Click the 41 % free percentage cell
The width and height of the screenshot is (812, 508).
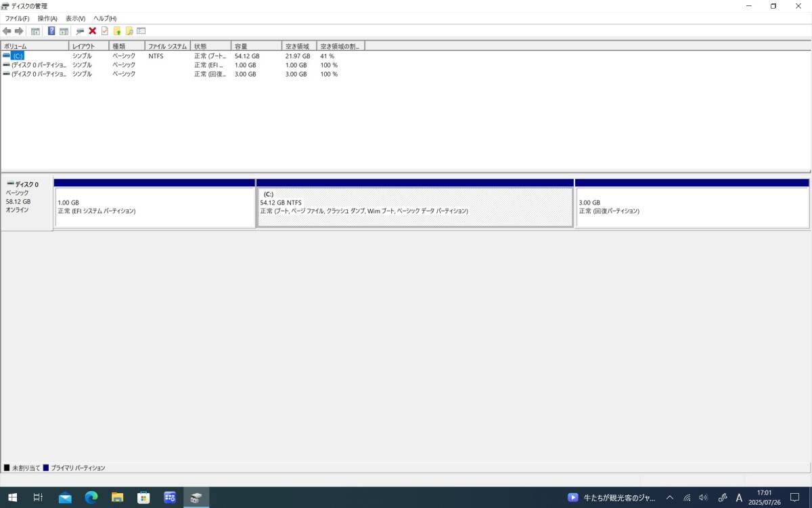(x=327, y=56)
